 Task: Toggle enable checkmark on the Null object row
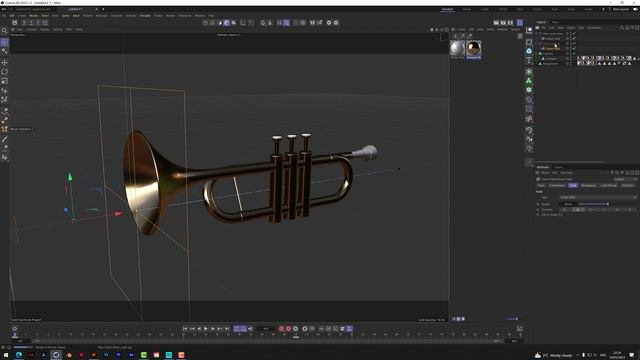pyautogui.click(x=574, y=53)
